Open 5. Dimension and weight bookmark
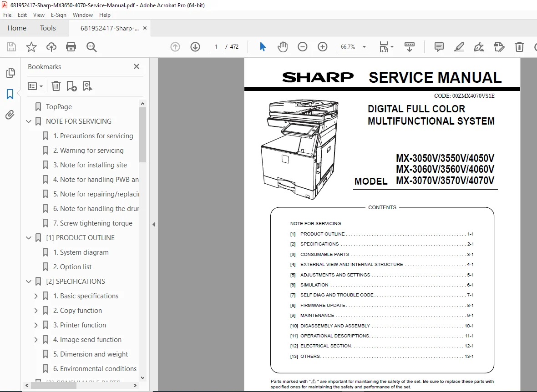The image size is (537, 392). pyautogui.click(x=91, y=354)
